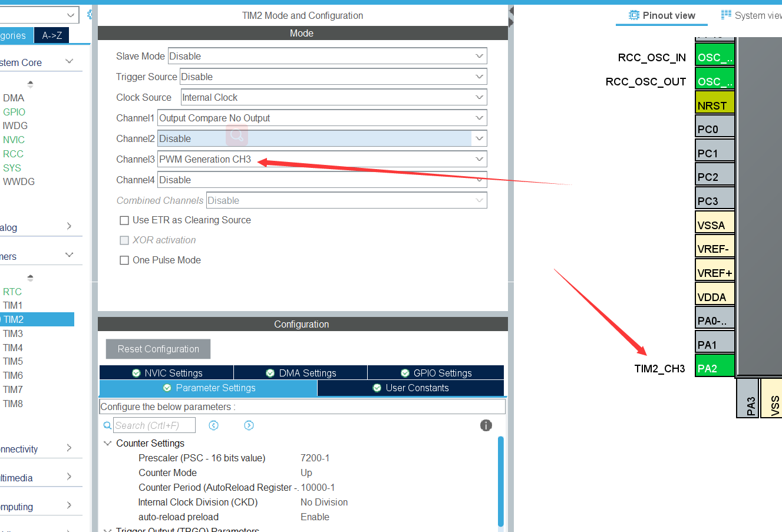
Task: Select RCC in System Core list
Action: [x=13, y=154]
